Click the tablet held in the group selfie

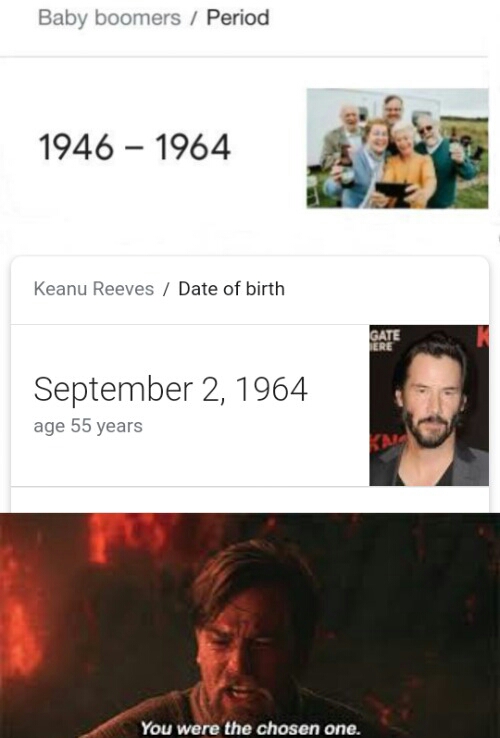click(x=392, y=192)
